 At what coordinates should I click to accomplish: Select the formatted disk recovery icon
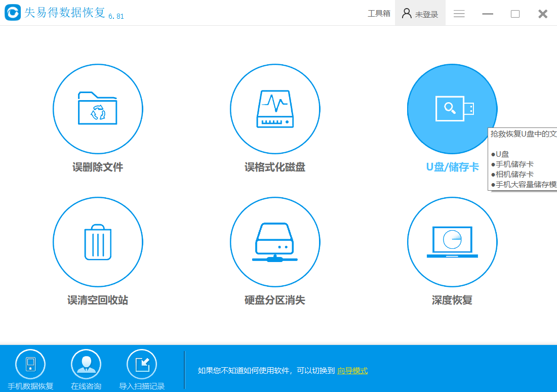tap(275, 109)
